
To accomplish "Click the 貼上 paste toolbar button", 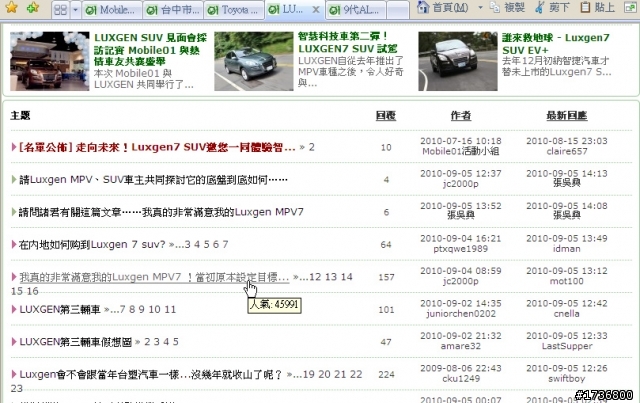I will [x=598, y=7].
